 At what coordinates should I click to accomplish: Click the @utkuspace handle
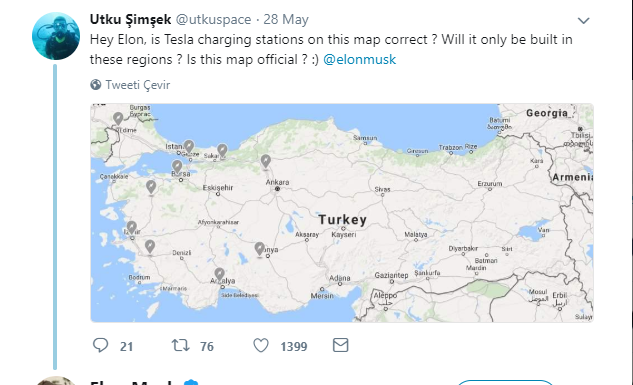click(214, 19)
